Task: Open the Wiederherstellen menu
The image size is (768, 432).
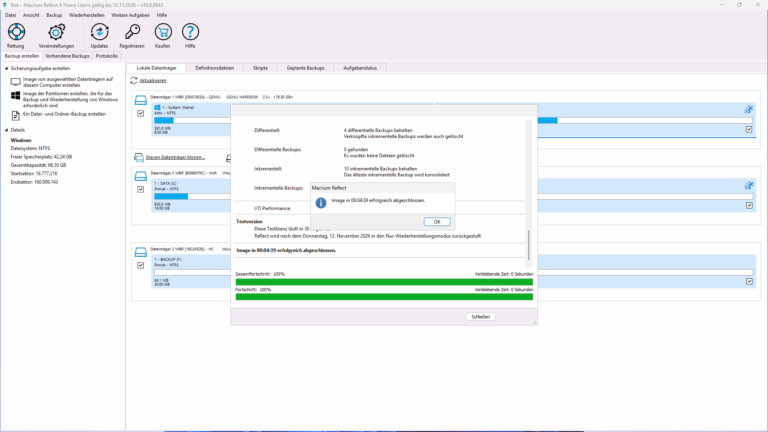Action: click(x=87, y=15)
